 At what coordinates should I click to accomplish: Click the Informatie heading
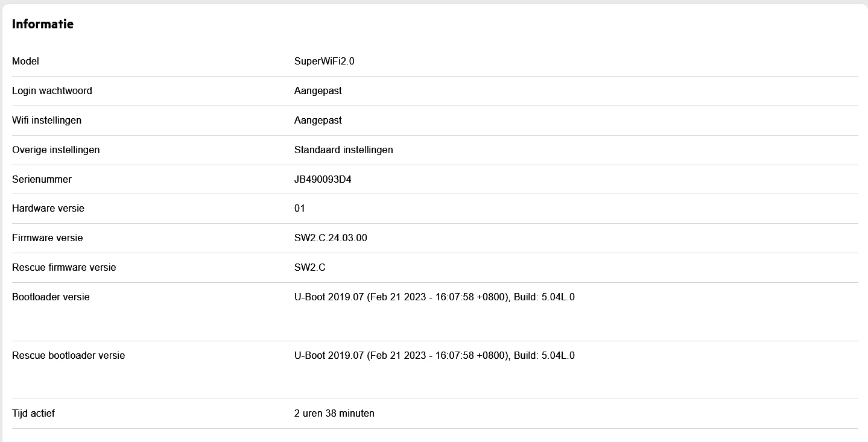[43, 24]
